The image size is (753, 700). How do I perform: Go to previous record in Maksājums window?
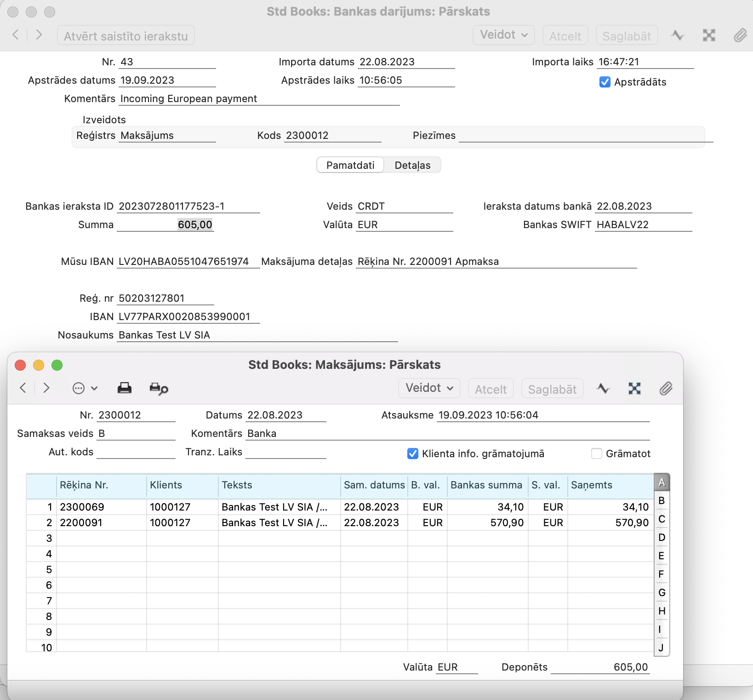23,388
